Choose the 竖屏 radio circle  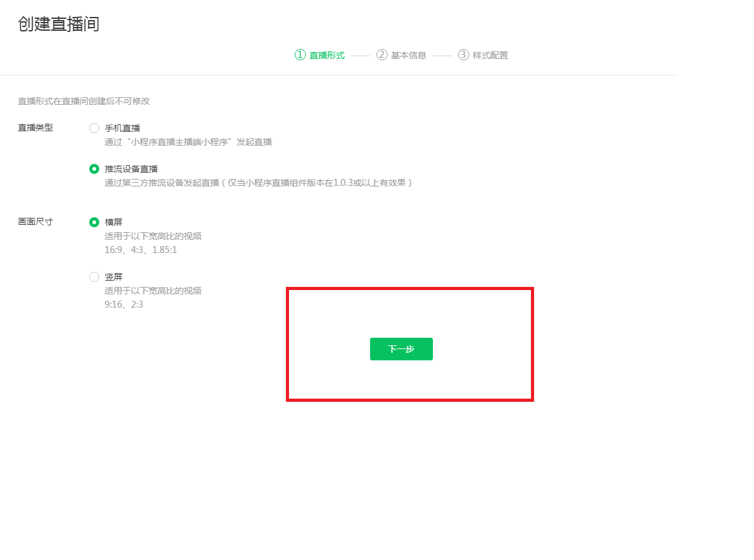94,277
